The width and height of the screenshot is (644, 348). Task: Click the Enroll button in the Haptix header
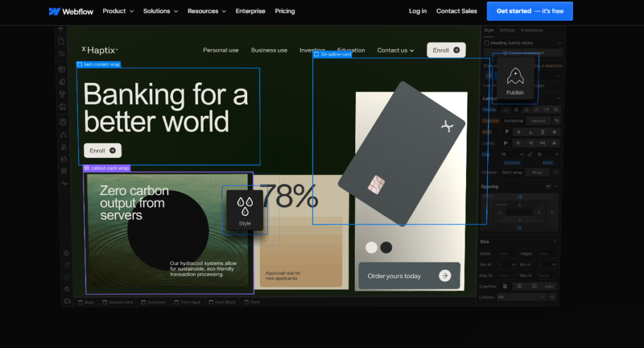click(x=446, y=50)
